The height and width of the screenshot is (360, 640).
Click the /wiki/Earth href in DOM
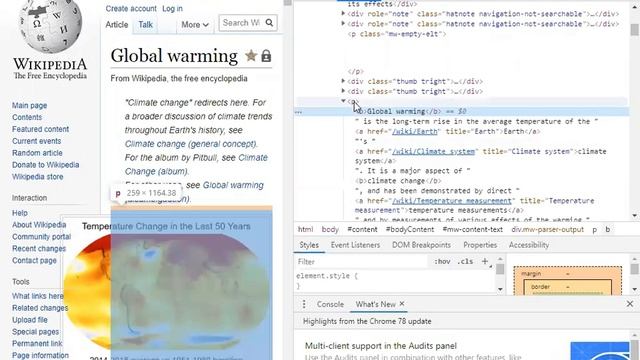[415, 131]
